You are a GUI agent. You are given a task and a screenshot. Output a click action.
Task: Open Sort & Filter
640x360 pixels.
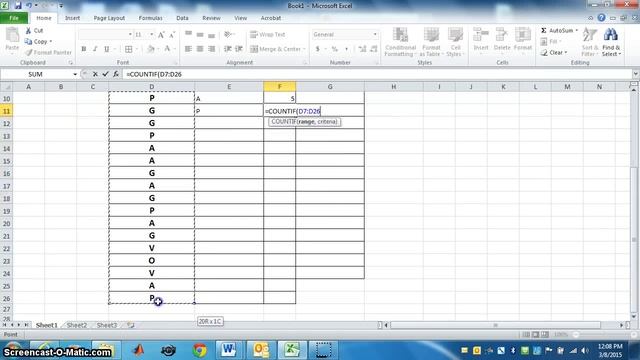point(589,42)
